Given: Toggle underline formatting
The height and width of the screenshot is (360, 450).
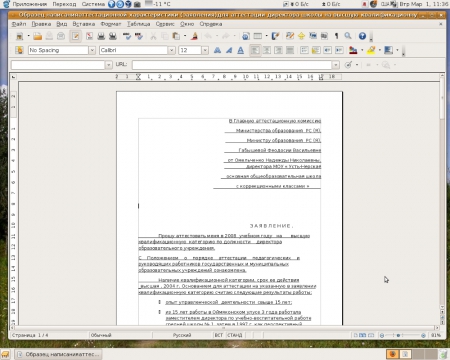Looking at the screenshot, I should [240, 50].
